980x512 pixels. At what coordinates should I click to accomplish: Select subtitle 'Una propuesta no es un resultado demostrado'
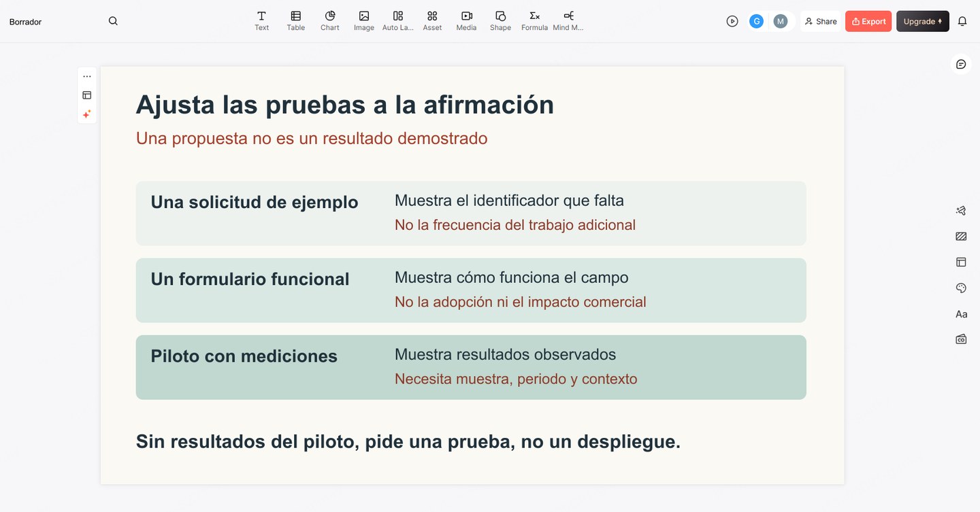(312, 138)
